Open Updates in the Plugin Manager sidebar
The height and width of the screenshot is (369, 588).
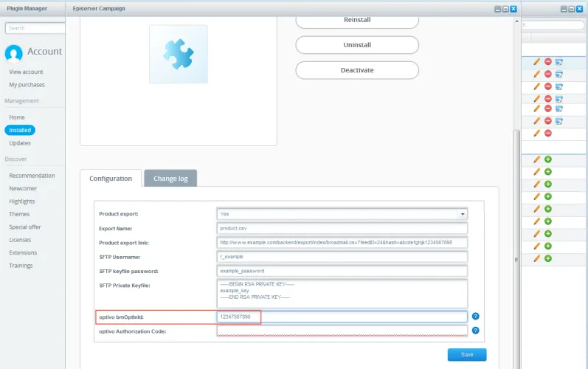click(20, 143)
